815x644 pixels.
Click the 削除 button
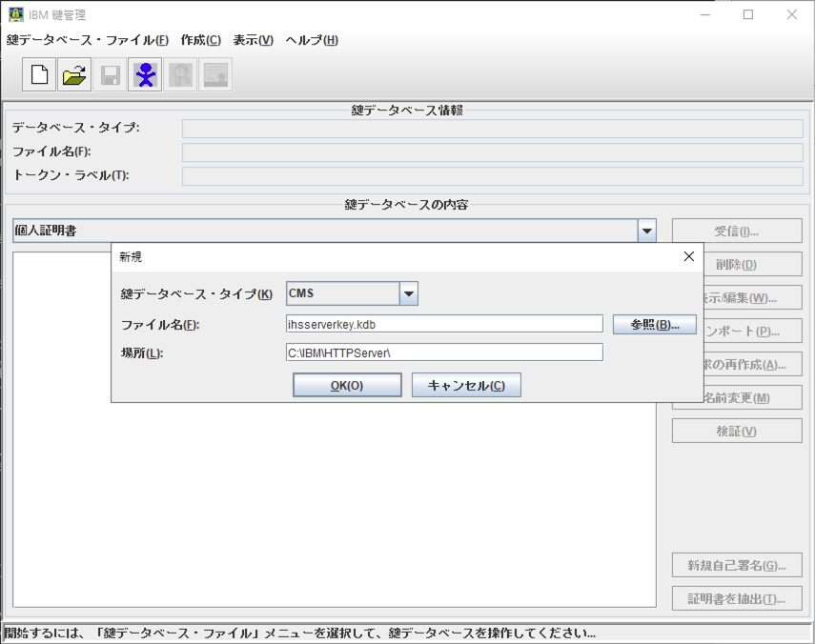(x=753, y=264)
